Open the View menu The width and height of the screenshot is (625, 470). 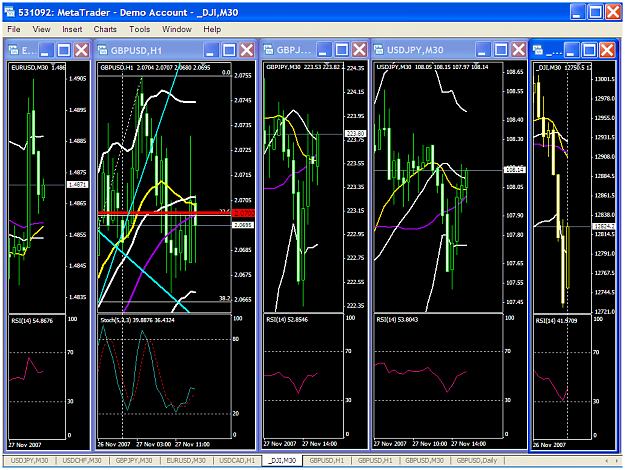[41, 29]
